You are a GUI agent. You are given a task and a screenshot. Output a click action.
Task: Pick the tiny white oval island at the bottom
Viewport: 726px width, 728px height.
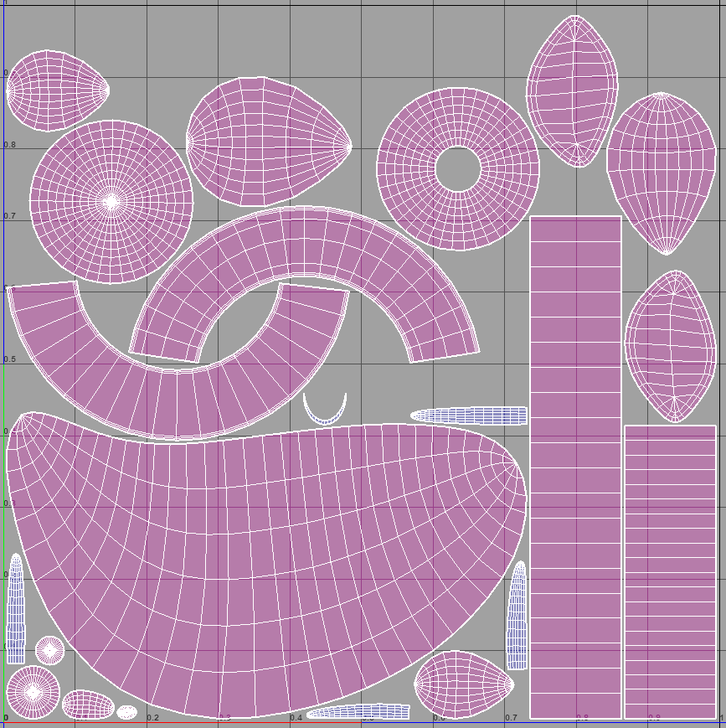click(126, 712)
